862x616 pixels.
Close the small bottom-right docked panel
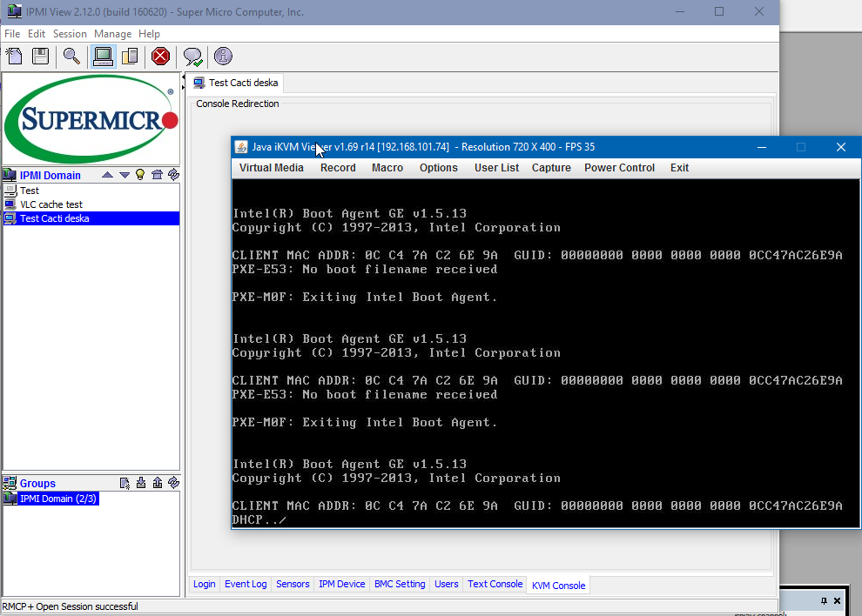(838, 600)
